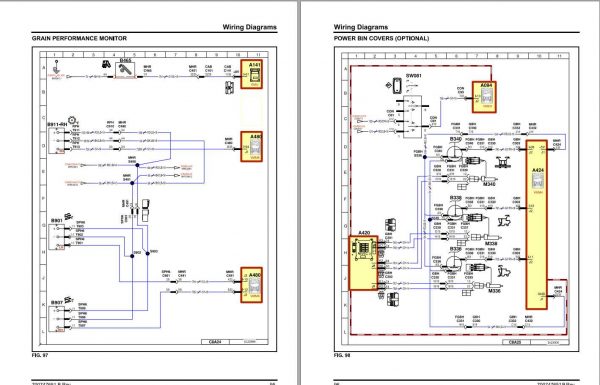This screenshot has height=385, width=600.
Task: Click the FIG. 97 caption
Action: click(x=40, y=356)
